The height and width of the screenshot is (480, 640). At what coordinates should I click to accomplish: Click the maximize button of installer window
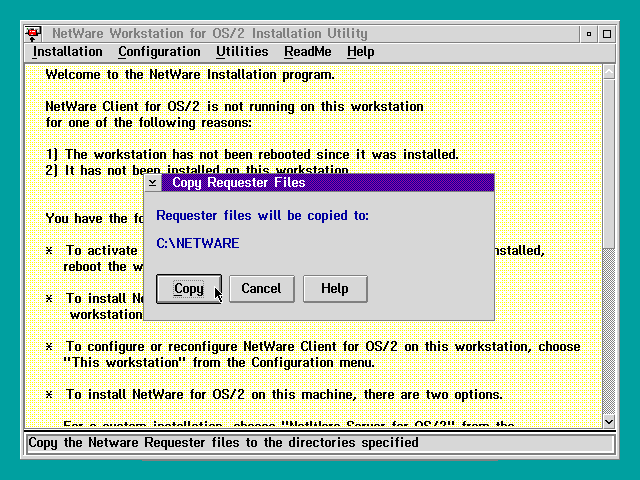coord(607,34)
